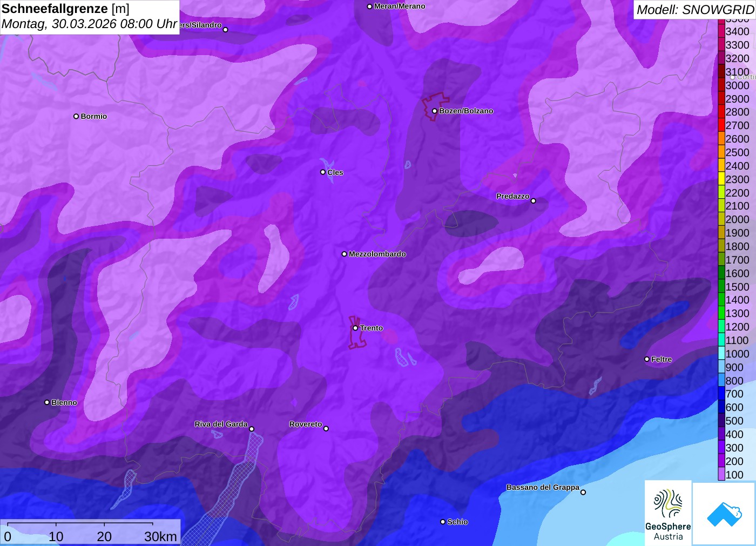756x546 pixels.
Task: Click the 2500 legend value
Action: tap(737, 152)
